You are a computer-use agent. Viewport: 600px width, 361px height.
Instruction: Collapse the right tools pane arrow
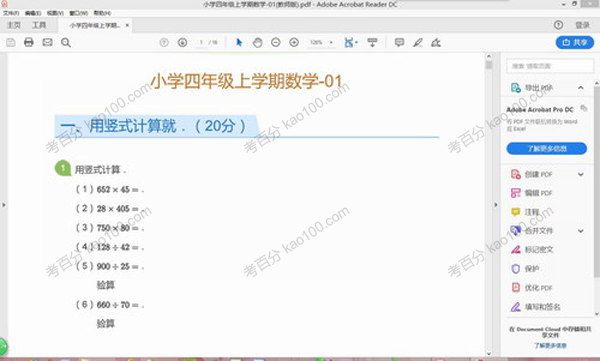pyautogui.click(x=496, y=205)
